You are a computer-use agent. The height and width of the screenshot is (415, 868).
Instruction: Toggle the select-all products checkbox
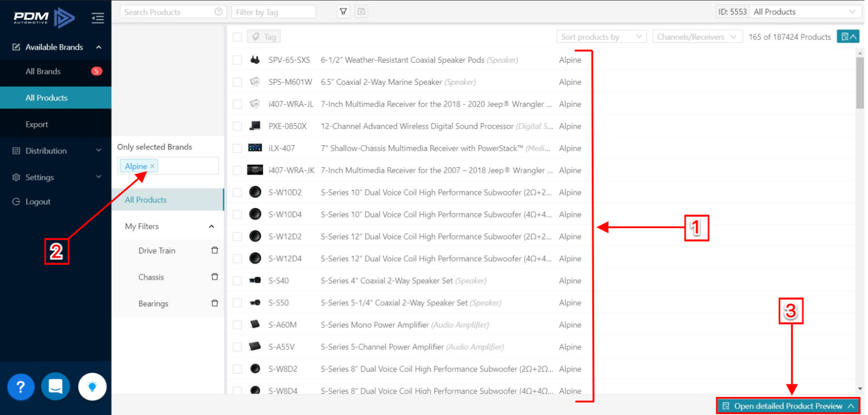[237, 37]
